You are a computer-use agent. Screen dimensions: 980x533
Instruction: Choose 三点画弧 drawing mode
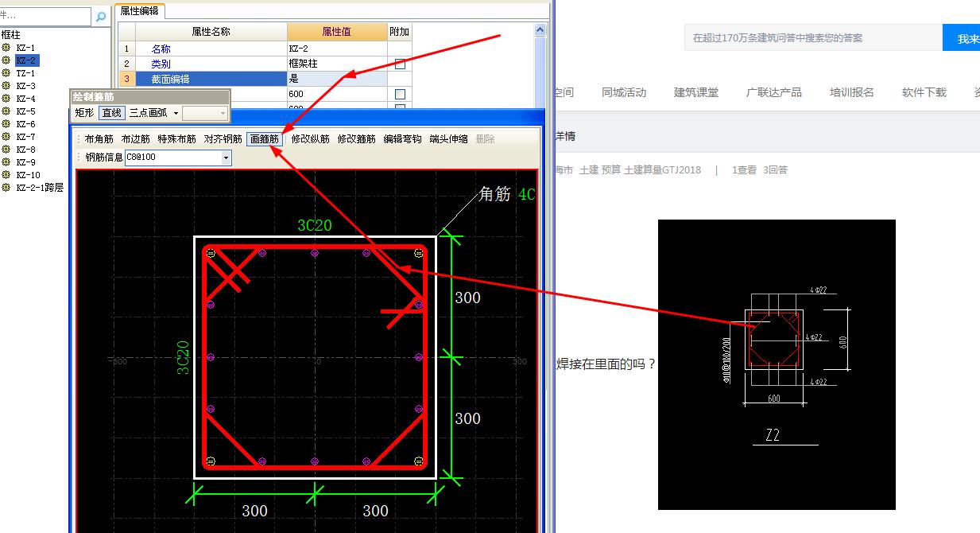click(149, 113)
